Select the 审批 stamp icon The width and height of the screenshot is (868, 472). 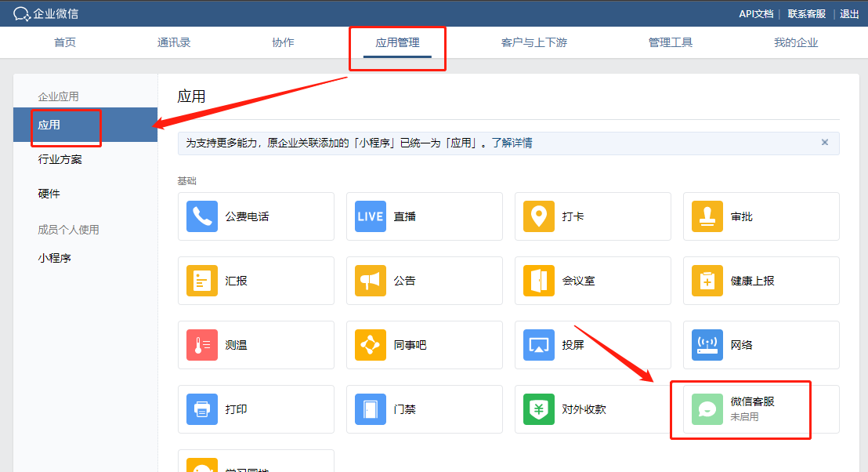[707, 216]
